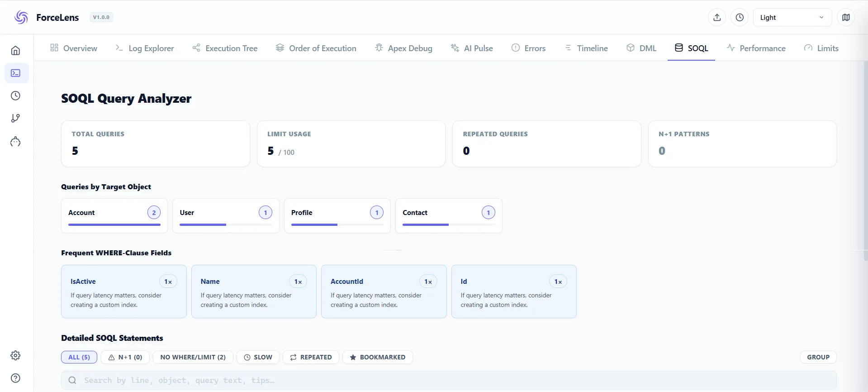Screen dimensions: 868x392
Task: Toggle the SLOW filter
Action: tap(258, 357)
